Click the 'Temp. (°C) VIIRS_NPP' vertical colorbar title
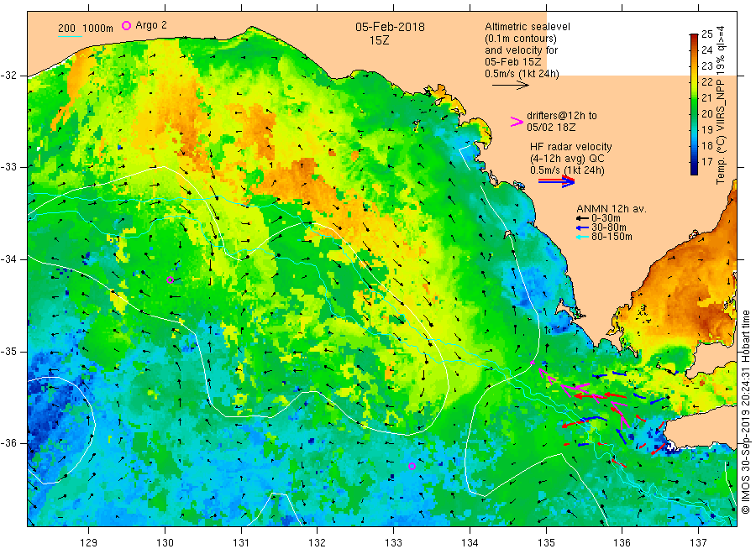The width and height of the screenshot is (756, 554). click(721, 133)
